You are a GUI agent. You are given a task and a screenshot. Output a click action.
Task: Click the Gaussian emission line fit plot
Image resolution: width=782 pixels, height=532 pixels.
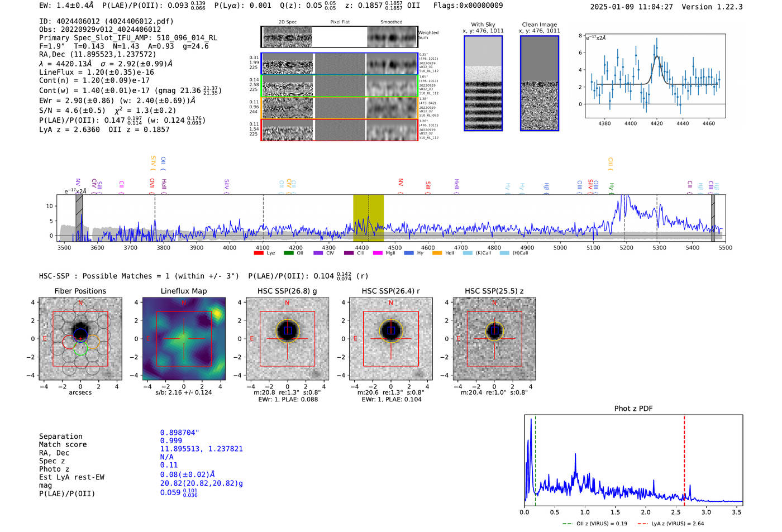(x=655, y=76)
